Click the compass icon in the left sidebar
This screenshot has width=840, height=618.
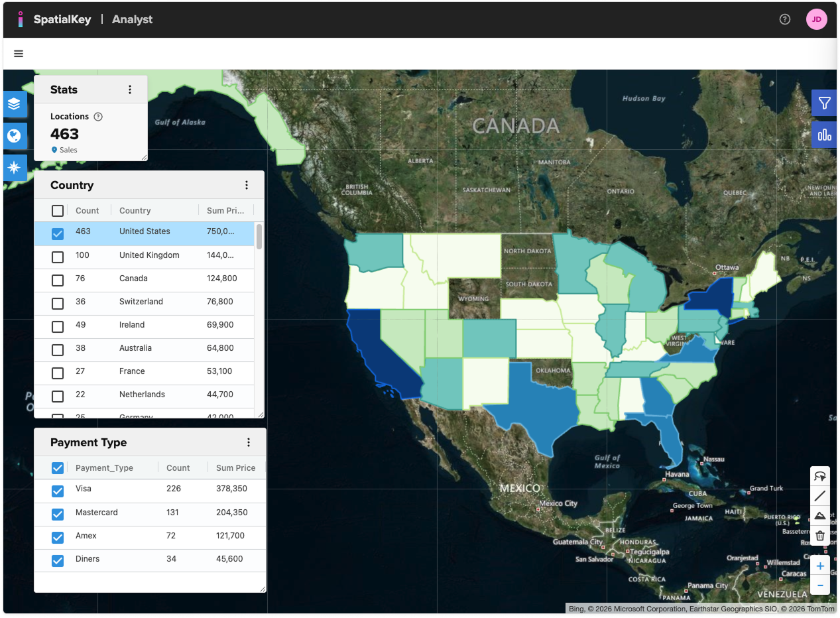tap(15, 168)
